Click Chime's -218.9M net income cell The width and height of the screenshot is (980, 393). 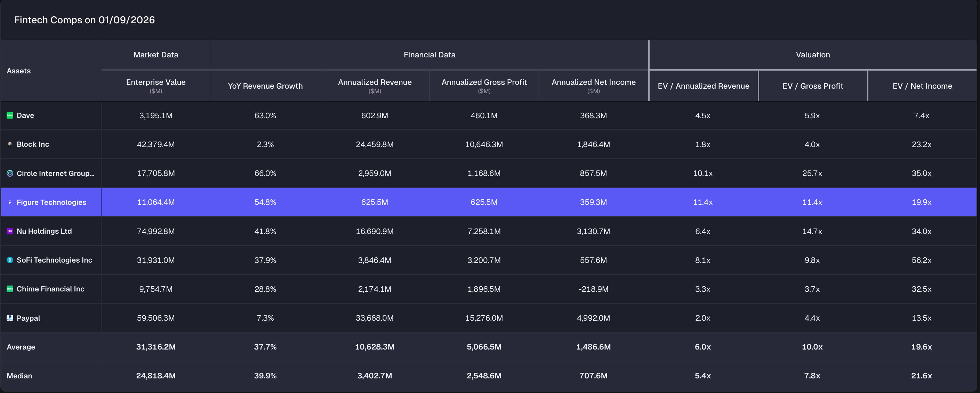593,289
